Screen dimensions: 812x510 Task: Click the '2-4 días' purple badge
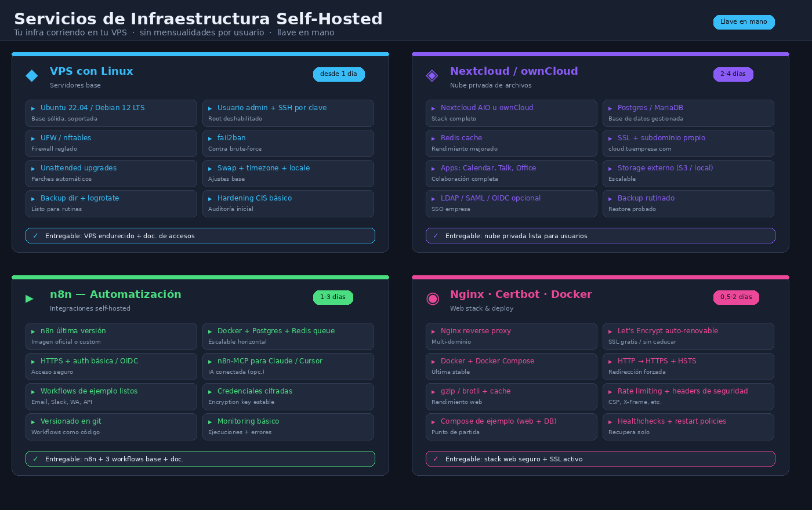click(733, 74)
